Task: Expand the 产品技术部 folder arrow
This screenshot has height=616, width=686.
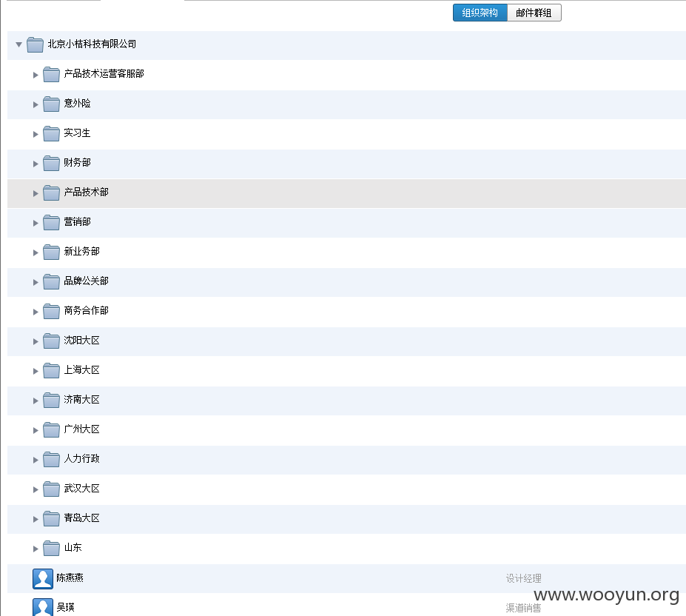Action: tap(36, 193)
